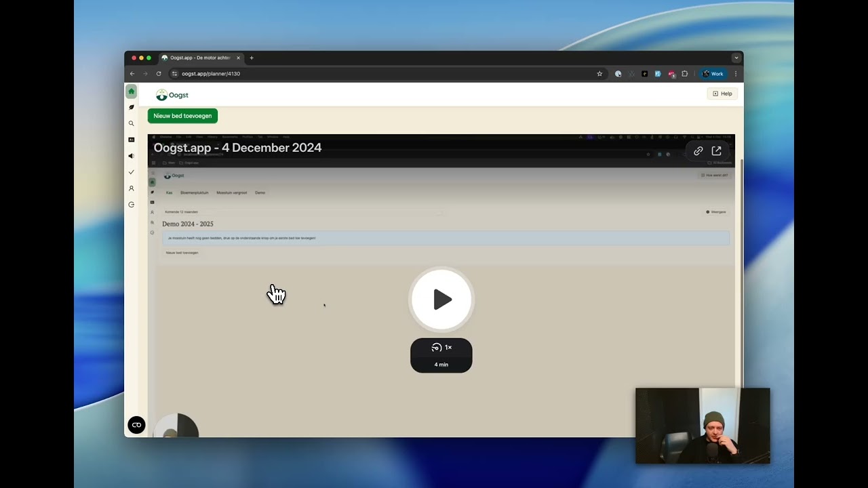Go forward in the Chrome browser
The height and width of the screenshot is (488, 868).
click(145, 74)
